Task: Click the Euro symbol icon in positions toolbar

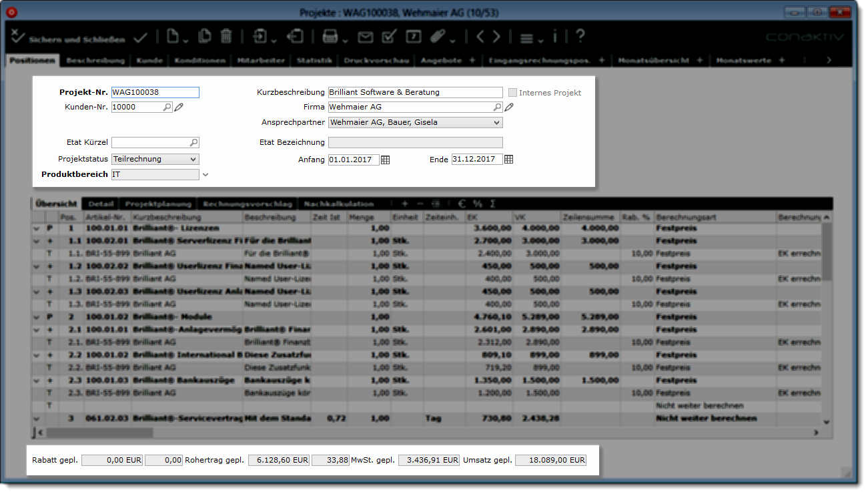Action: (x=462, y=204)
